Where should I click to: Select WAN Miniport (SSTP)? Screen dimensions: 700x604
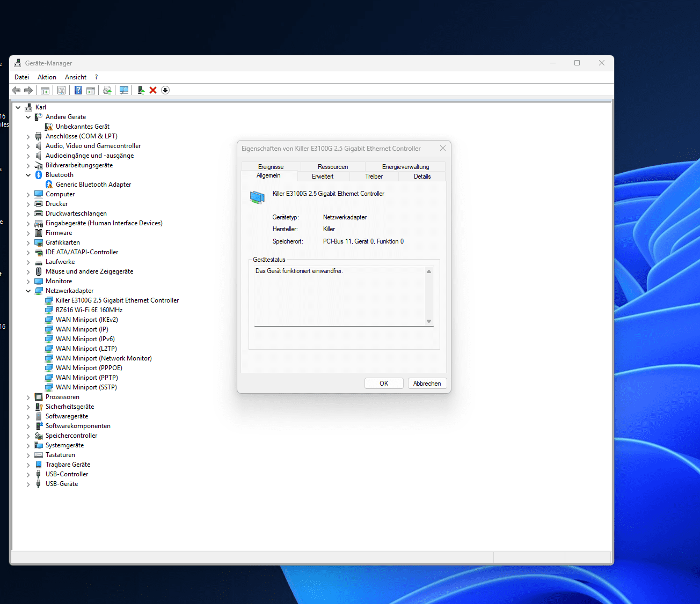pyautogui.click(x=86, y=387)
